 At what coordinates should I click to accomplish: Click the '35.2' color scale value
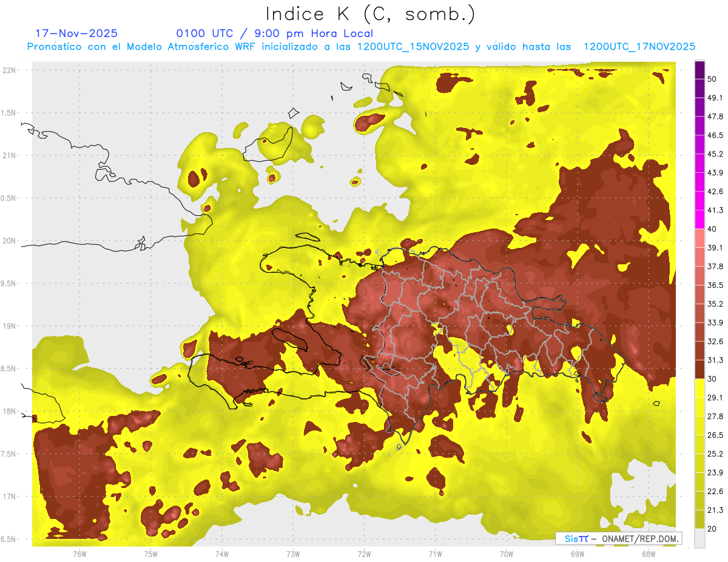pyautogui.click(x=715, y=304)
